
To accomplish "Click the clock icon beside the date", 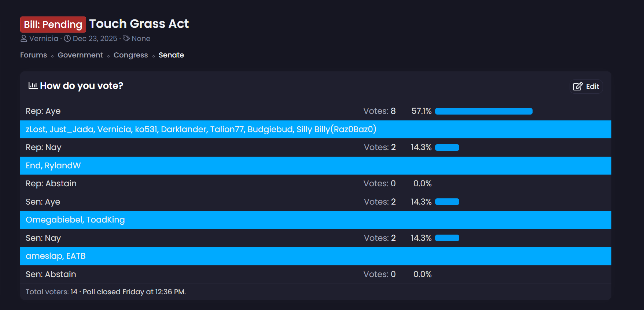I will 67,38.
